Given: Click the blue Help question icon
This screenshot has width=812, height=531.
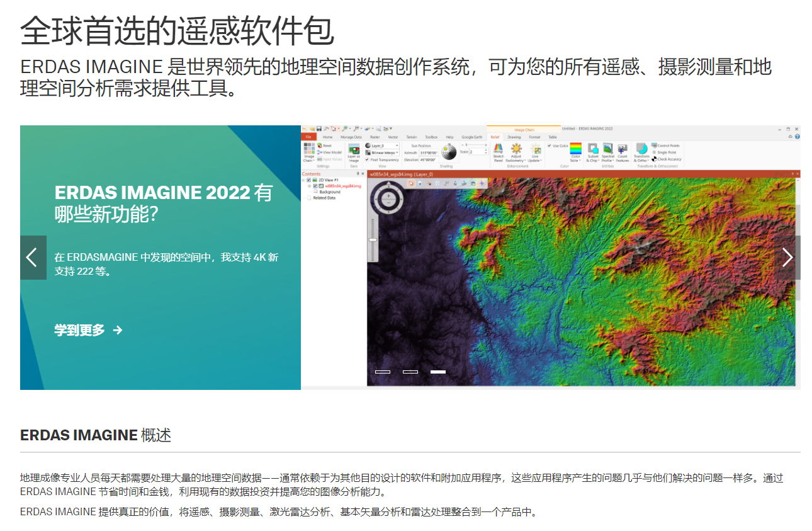Looking at the screenshot, I should tap(797, 137).
